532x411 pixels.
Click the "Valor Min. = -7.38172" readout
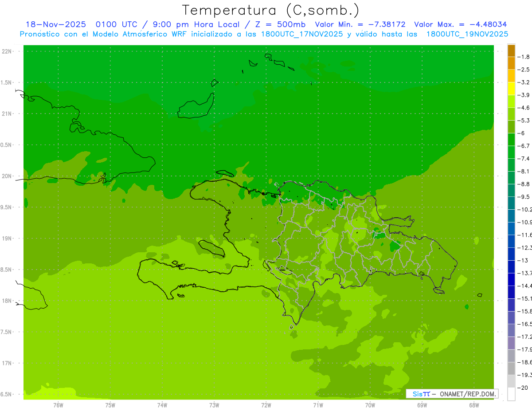(x=360, y=24)
